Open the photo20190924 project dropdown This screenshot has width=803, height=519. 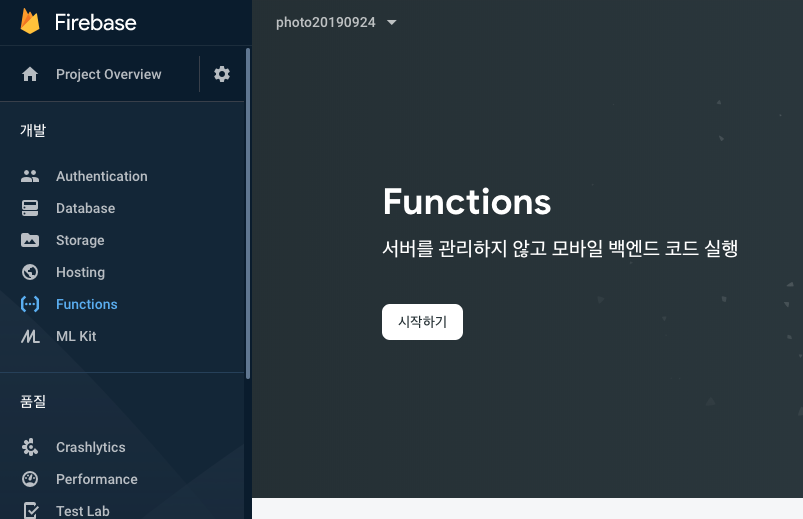336,23
